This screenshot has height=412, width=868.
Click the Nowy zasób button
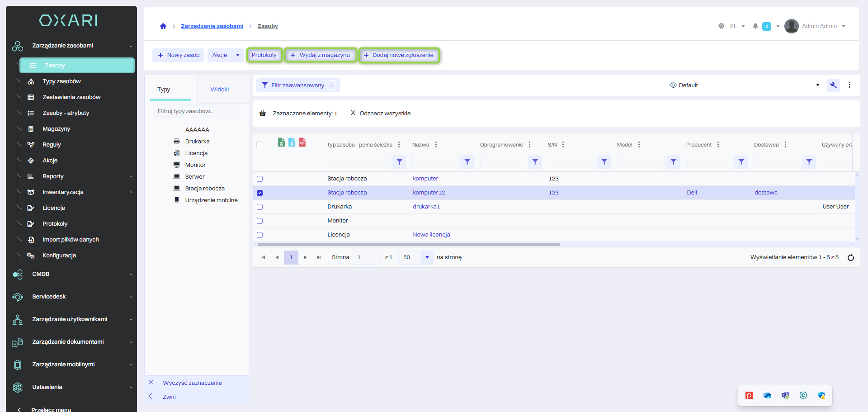(179, 55)
